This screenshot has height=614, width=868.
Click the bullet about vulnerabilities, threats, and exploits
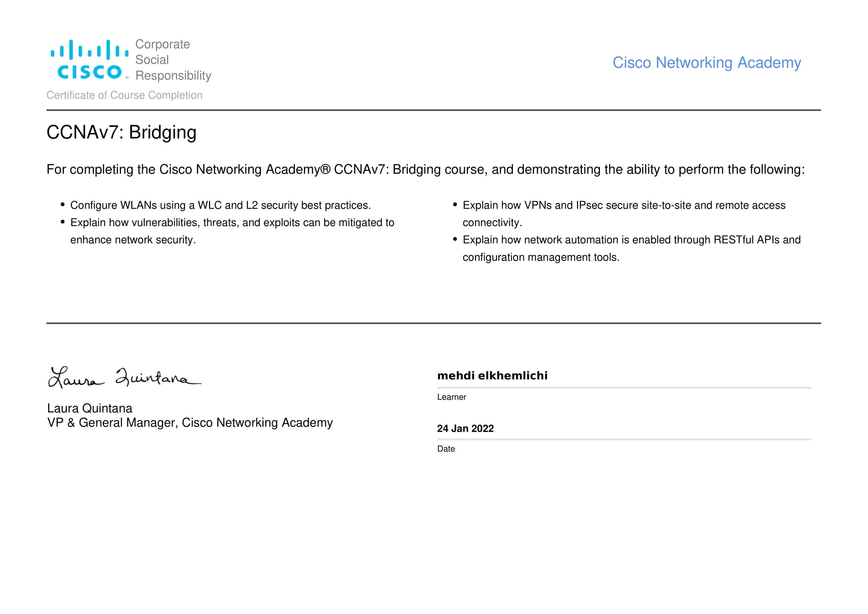[232, 231]
